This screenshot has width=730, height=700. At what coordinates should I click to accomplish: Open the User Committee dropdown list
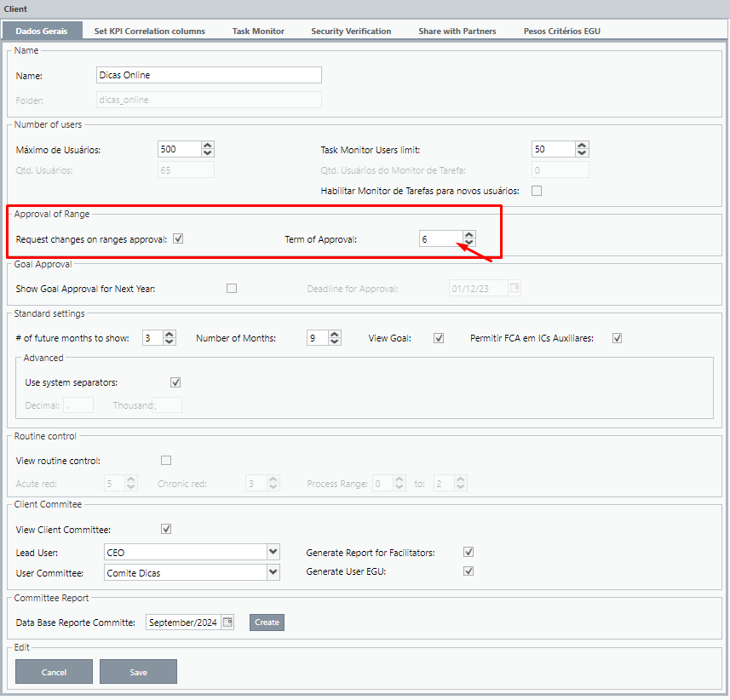[x=273, y=572]
